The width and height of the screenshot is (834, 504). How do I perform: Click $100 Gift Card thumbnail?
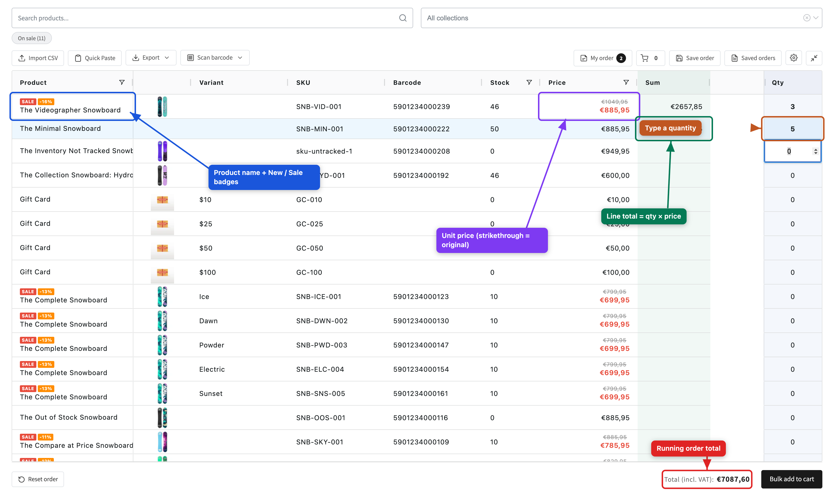tap(162, 272)
